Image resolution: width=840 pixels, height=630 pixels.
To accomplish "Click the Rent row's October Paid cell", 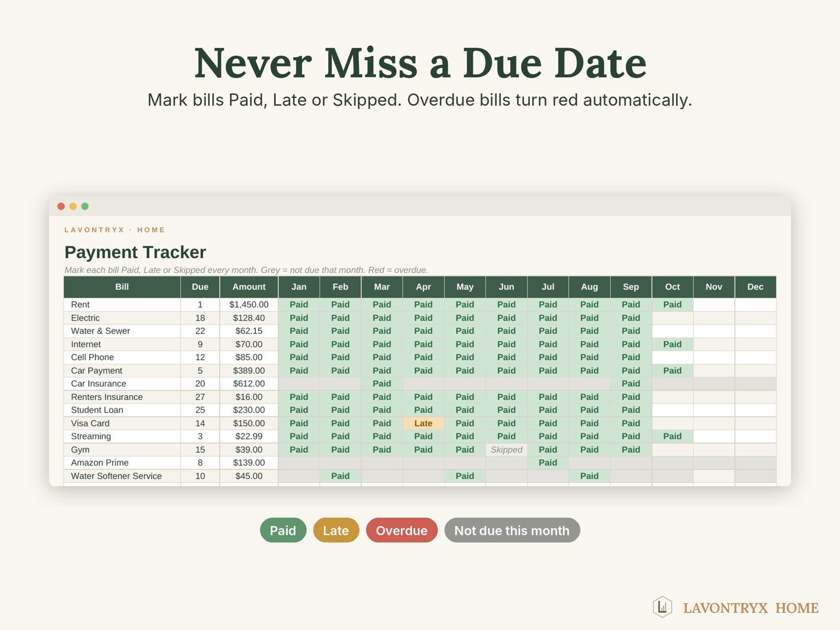I will 672,304.
